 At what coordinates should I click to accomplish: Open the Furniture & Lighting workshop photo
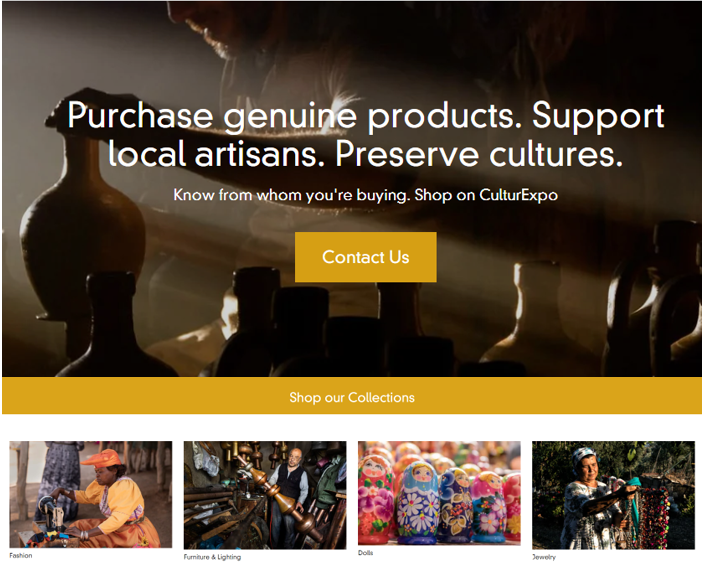(265, 495)
